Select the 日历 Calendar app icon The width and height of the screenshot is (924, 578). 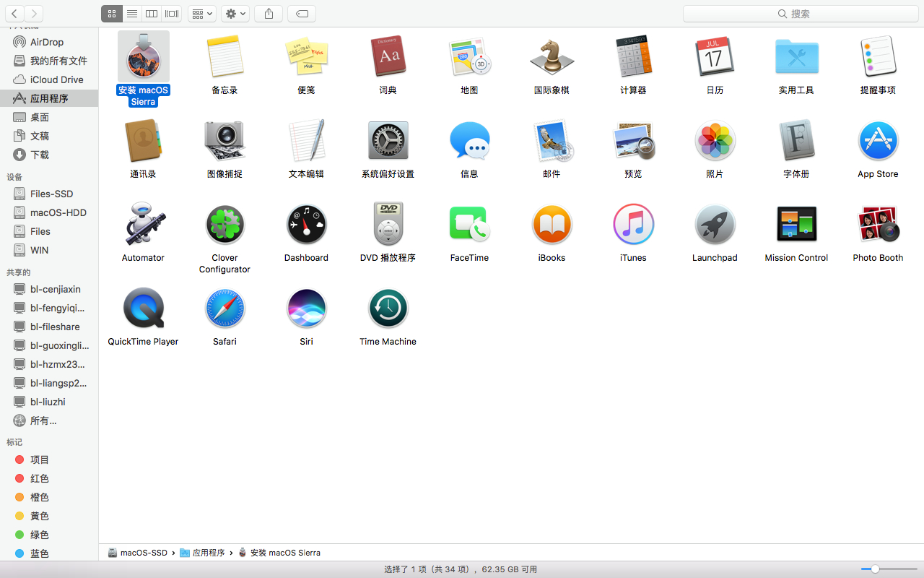click(x=715, y=57)
